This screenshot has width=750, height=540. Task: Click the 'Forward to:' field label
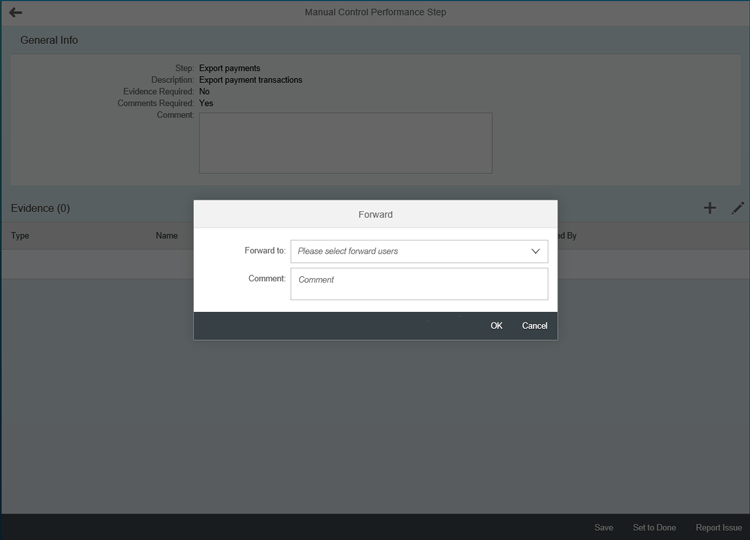coord(265,251)
